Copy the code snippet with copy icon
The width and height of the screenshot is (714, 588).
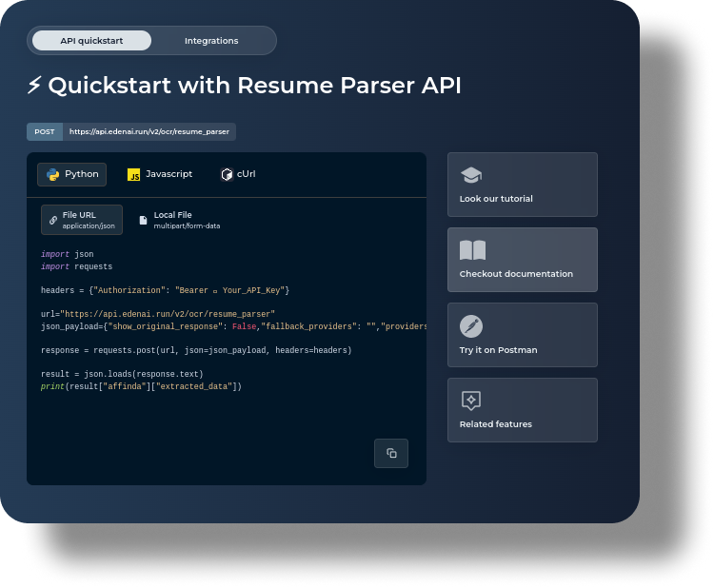coord(391,453)
